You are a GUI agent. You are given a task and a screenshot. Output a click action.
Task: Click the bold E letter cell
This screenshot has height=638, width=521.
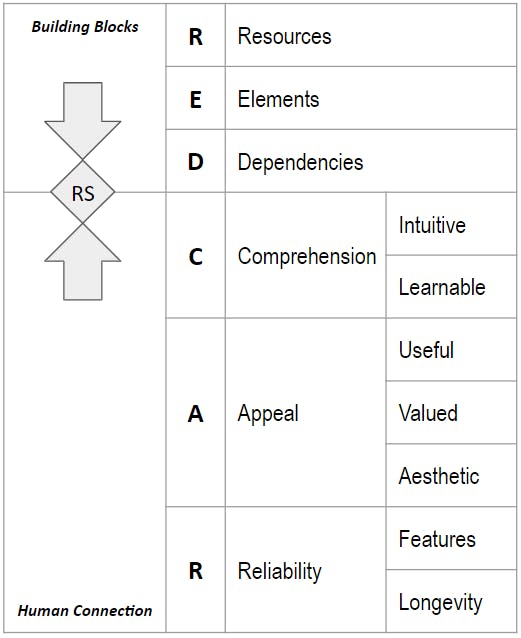tap(196, 98)
